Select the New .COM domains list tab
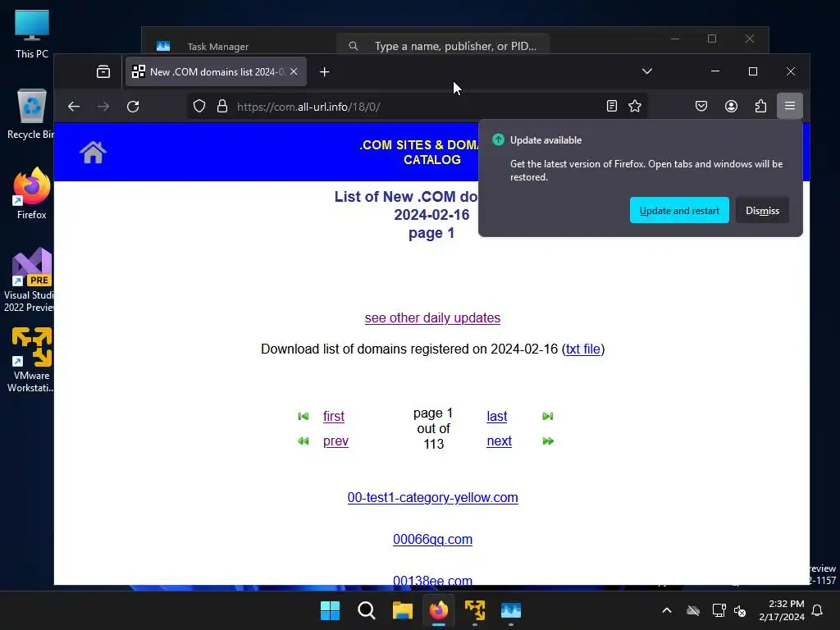 [x=216, y=72]
